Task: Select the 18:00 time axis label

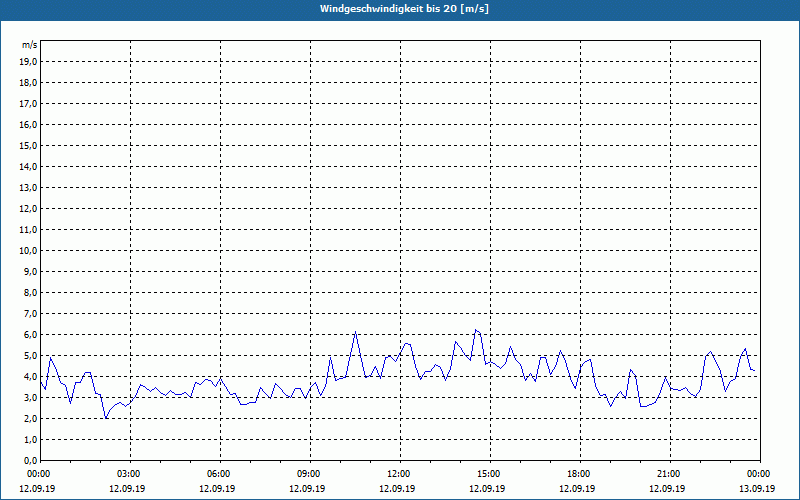Action: coord(579,474)
